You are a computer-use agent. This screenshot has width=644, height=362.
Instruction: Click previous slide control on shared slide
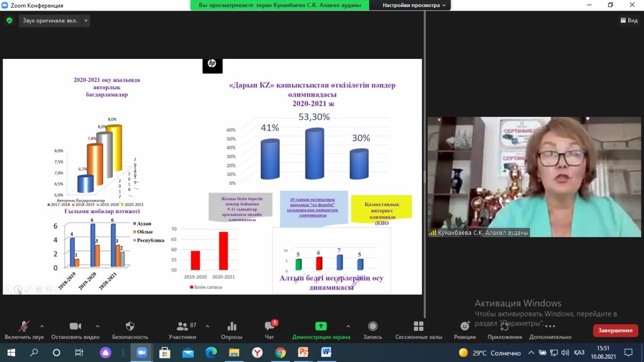click(8, 289)
